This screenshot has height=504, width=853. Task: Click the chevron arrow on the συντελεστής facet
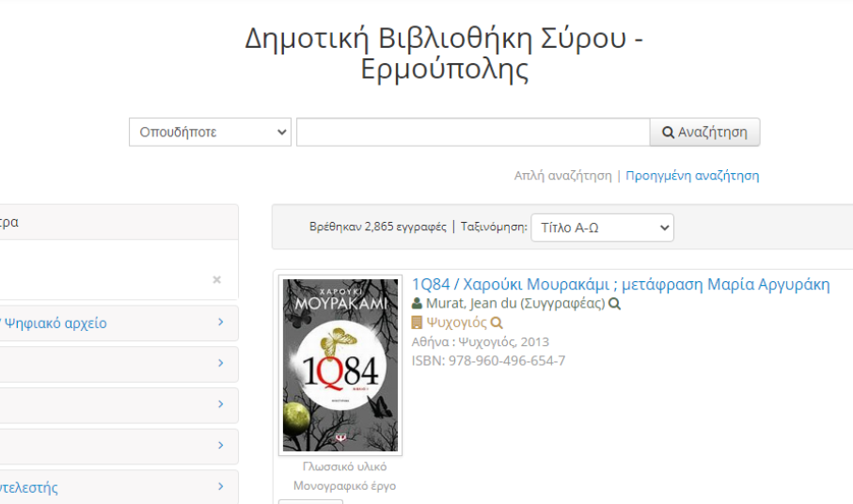point(220,487)
